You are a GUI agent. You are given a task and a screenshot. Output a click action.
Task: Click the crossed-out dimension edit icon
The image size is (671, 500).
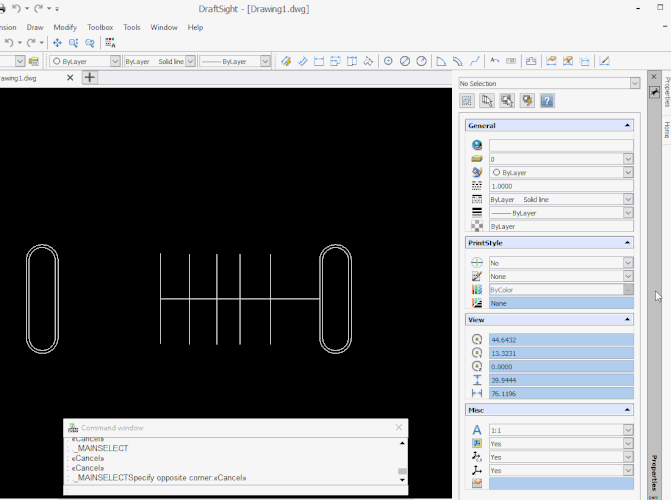pyautogui.click(x=568, y=61)
